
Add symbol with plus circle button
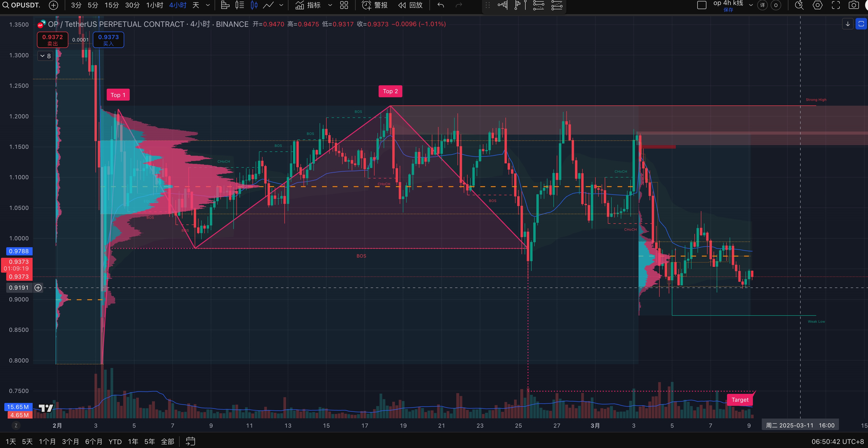[53, 5]
